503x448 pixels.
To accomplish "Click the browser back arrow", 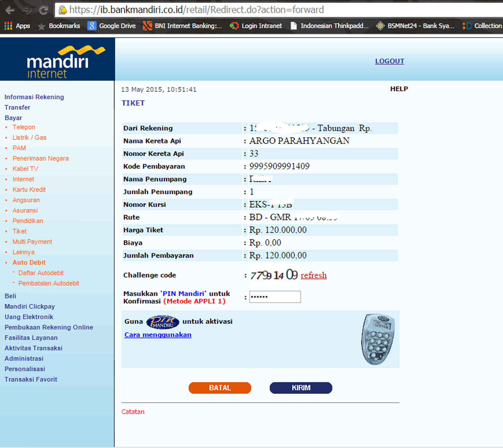I will 10,10.
